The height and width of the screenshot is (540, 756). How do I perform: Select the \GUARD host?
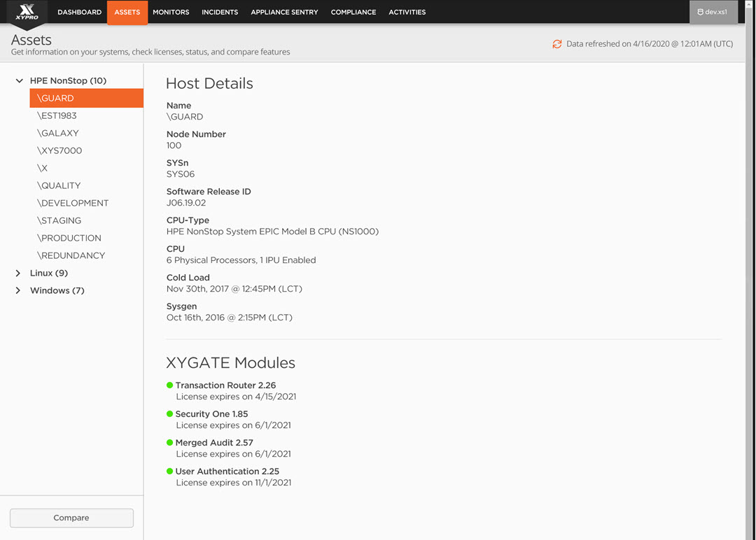point(86,98)
